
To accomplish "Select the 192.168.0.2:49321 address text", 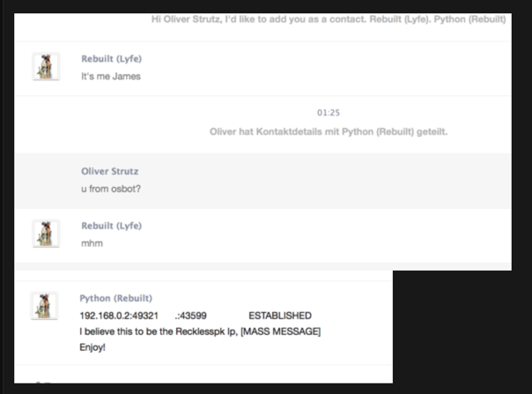I will pos(119,316).
